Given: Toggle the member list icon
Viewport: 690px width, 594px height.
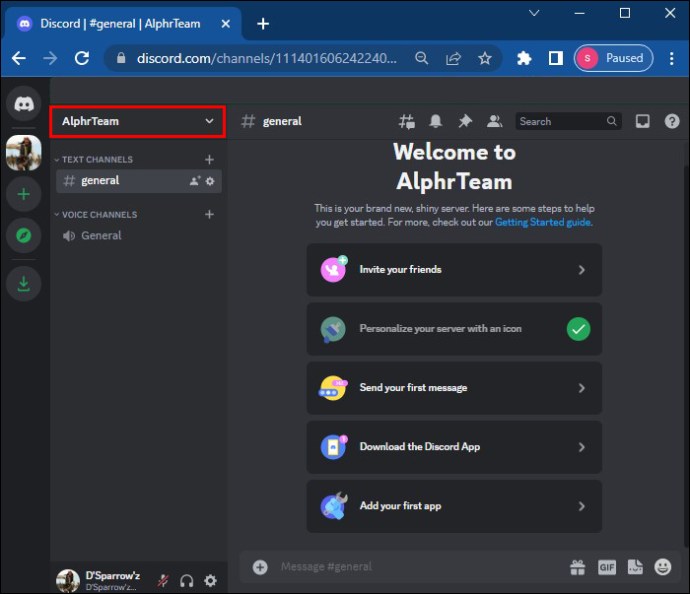Looking at the screenshot, I should click(x=495, y=121).
